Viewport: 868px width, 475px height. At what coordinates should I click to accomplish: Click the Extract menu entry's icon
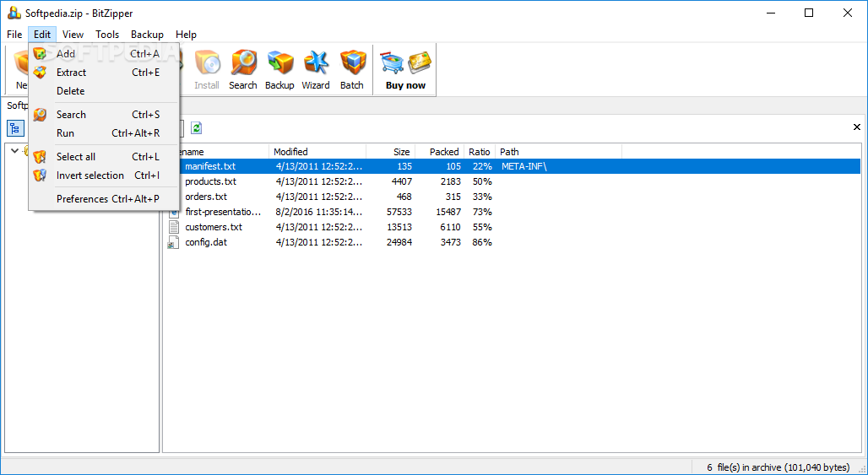coord(40,73)
